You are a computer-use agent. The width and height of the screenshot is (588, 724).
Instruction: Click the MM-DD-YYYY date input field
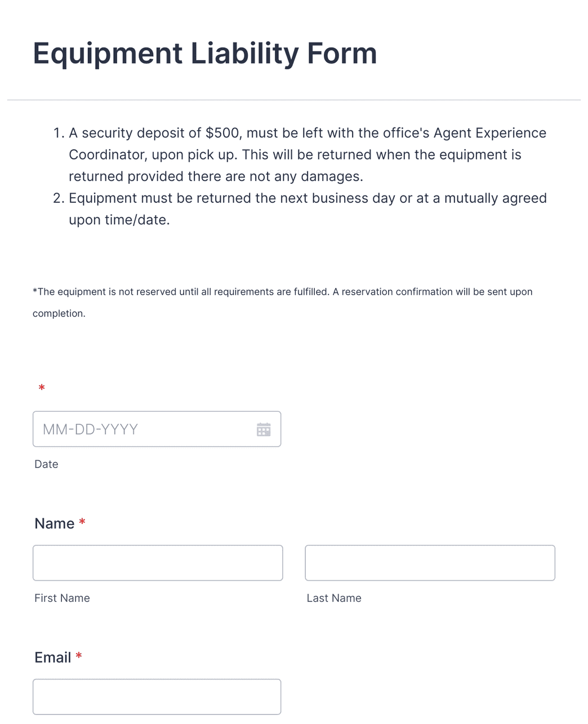(141, 429)
